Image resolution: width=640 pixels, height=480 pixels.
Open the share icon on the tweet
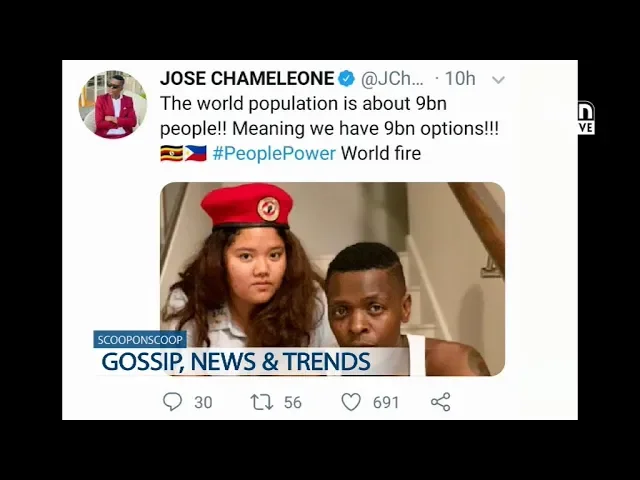click(440, 402)
